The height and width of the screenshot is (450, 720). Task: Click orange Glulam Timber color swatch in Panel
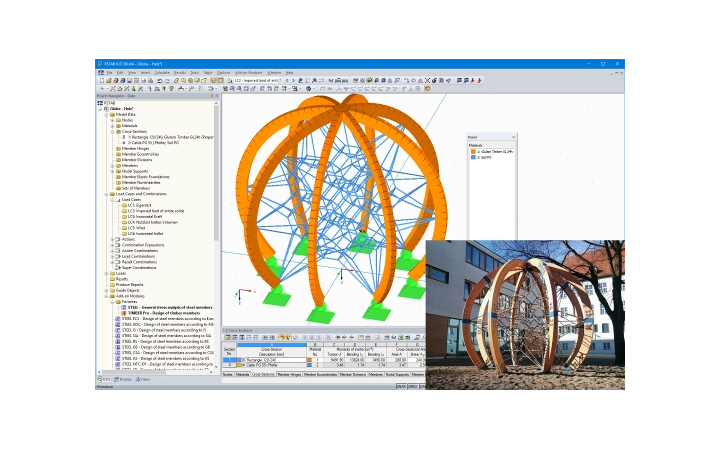pyautogui.click(x=473, y=152)
